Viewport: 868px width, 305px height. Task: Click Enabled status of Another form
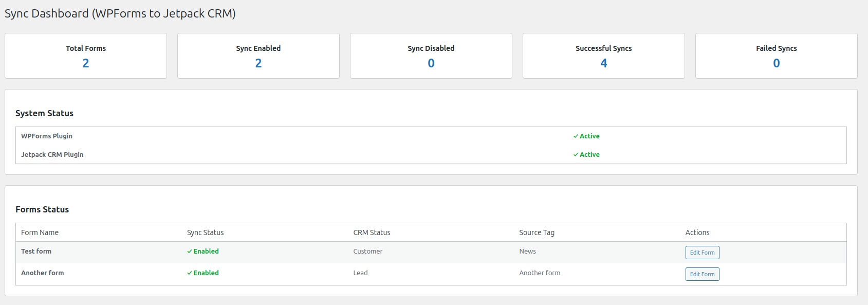point(203,273)
